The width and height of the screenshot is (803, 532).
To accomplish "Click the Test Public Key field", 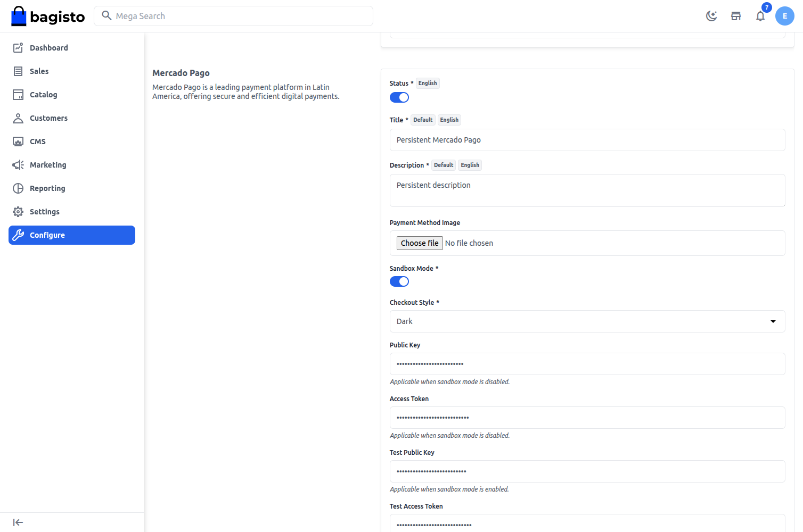I will (x=587, y=471).
